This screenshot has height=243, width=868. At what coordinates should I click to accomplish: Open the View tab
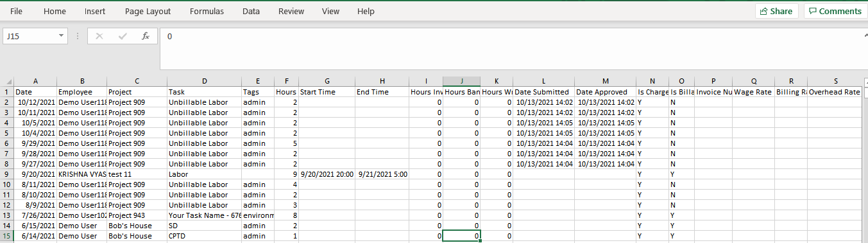point(330,12)
